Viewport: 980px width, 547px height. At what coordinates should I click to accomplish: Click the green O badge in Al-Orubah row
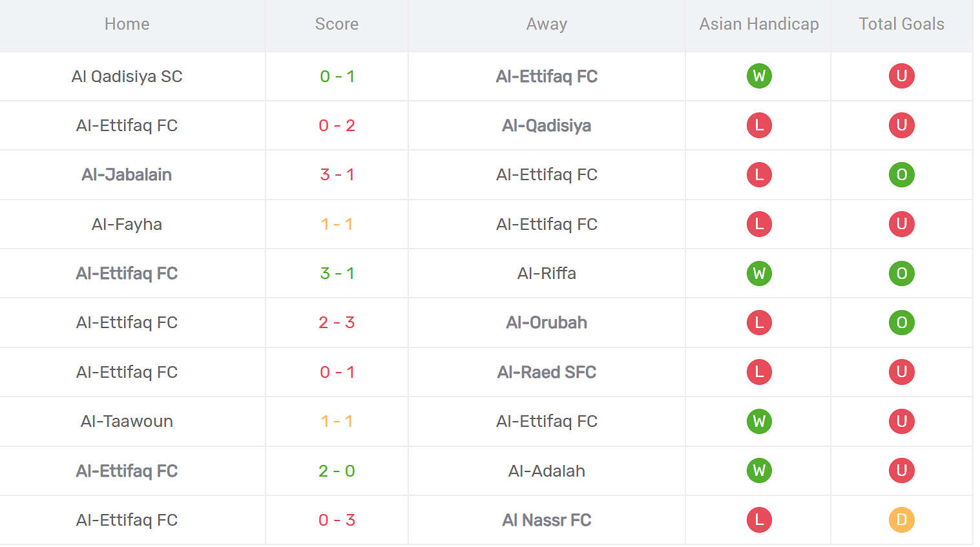[x=901, y=322]
